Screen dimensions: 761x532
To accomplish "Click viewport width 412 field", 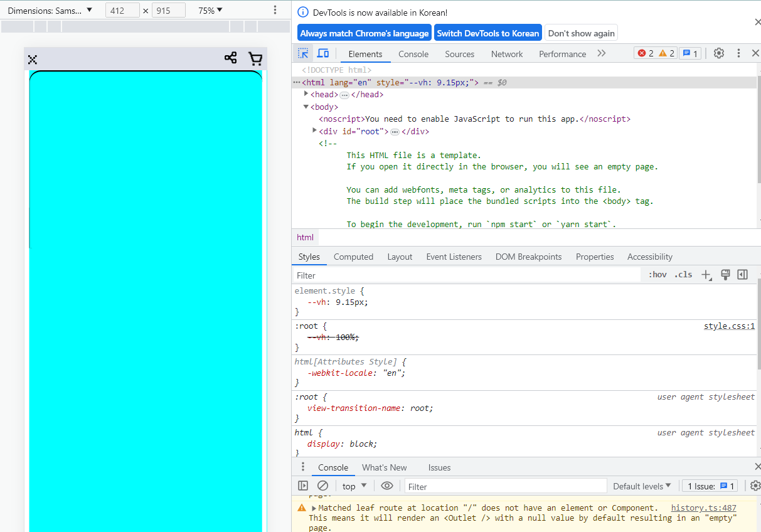I will pos(122,11).
